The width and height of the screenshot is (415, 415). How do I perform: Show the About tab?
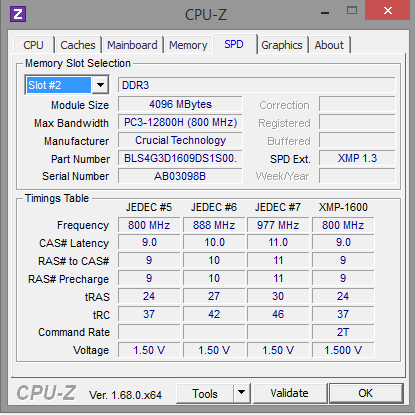pyautogui.click(x=329, y=45)
